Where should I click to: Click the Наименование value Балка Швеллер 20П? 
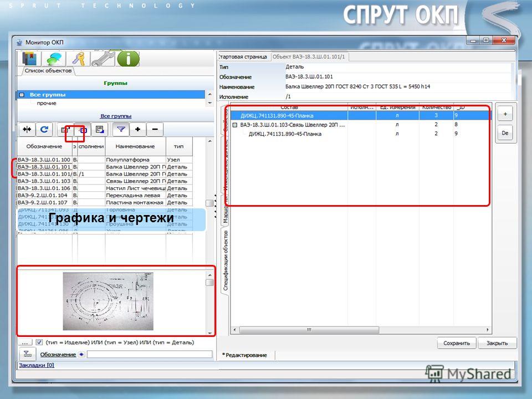[x=357, y=86]
